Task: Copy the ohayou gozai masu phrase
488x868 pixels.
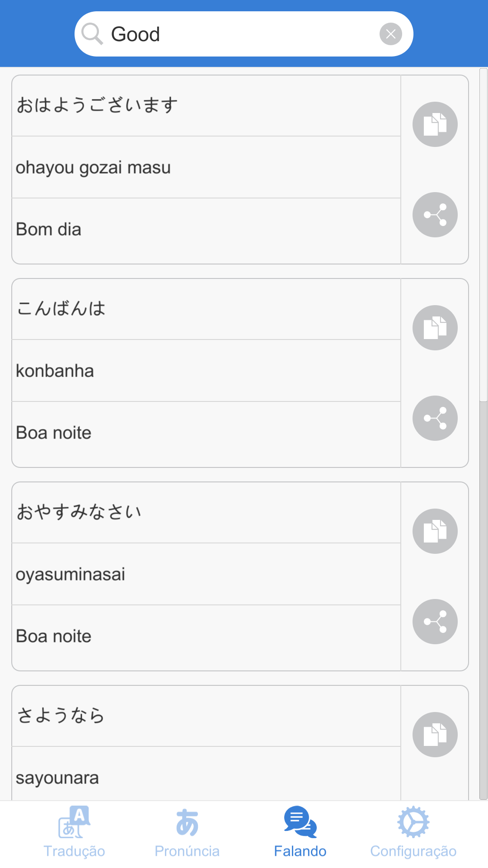Action: point(435,124)
